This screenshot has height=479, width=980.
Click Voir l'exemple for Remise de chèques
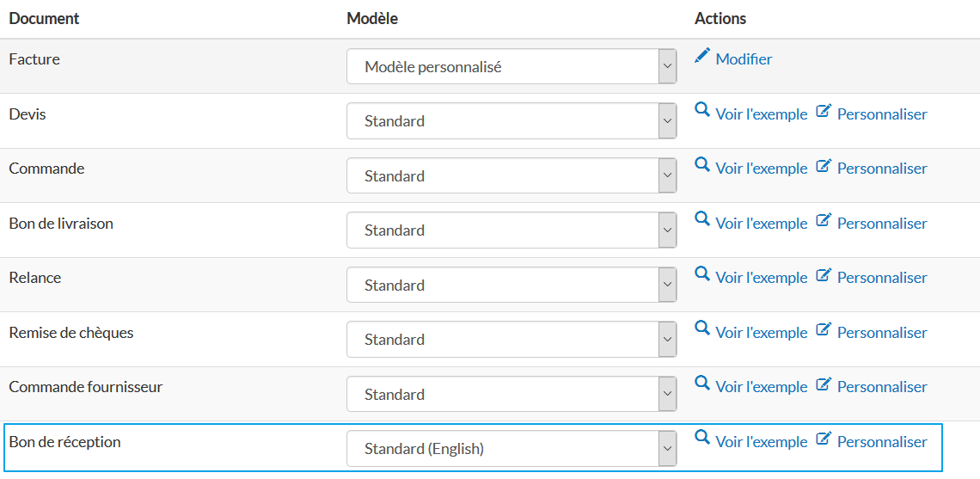click(761, 333)
